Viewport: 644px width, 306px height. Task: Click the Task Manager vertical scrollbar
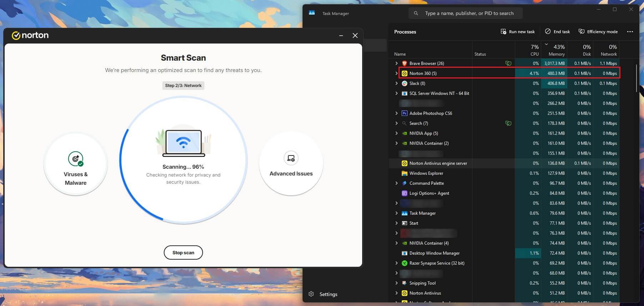point(636,78)
